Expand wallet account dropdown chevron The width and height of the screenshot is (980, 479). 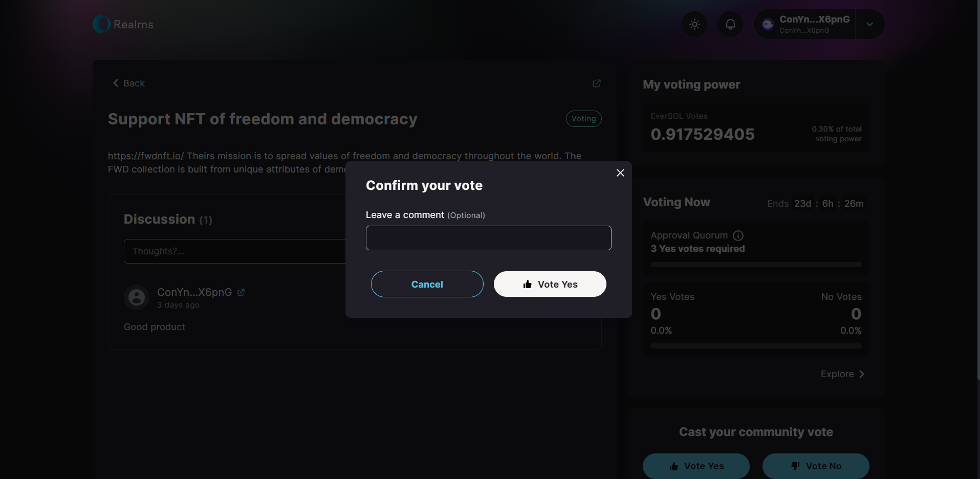coord(869,24)
